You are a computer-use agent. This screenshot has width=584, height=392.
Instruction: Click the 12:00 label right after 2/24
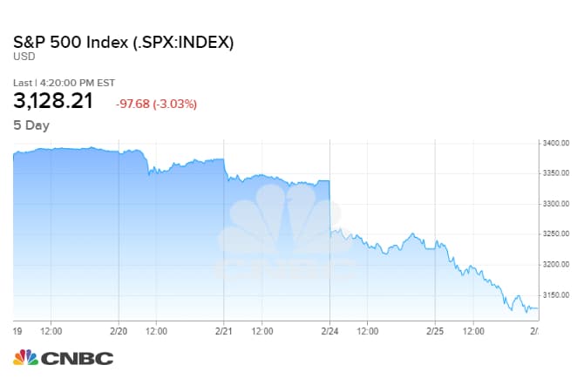click(368, 331)
